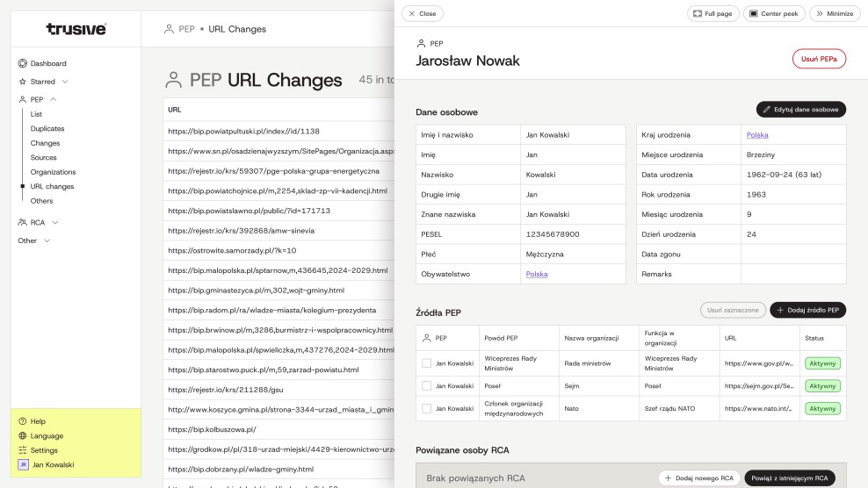
Task: Expand the Other section in sidebar
Action: coord(47,240)
